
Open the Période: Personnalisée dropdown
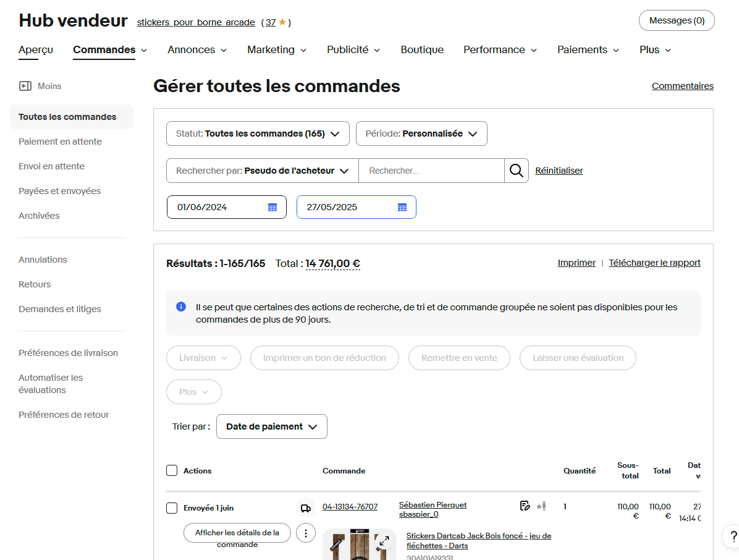click(421, 134)
